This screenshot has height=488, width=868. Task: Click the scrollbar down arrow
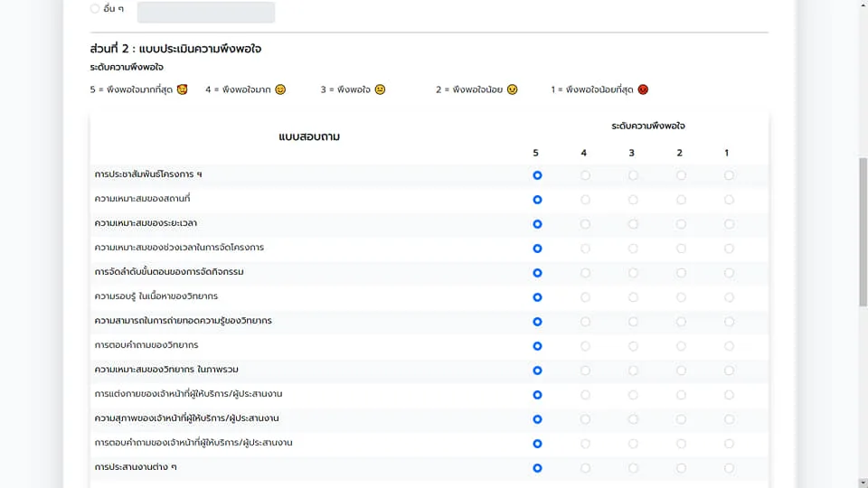point(863,483)
